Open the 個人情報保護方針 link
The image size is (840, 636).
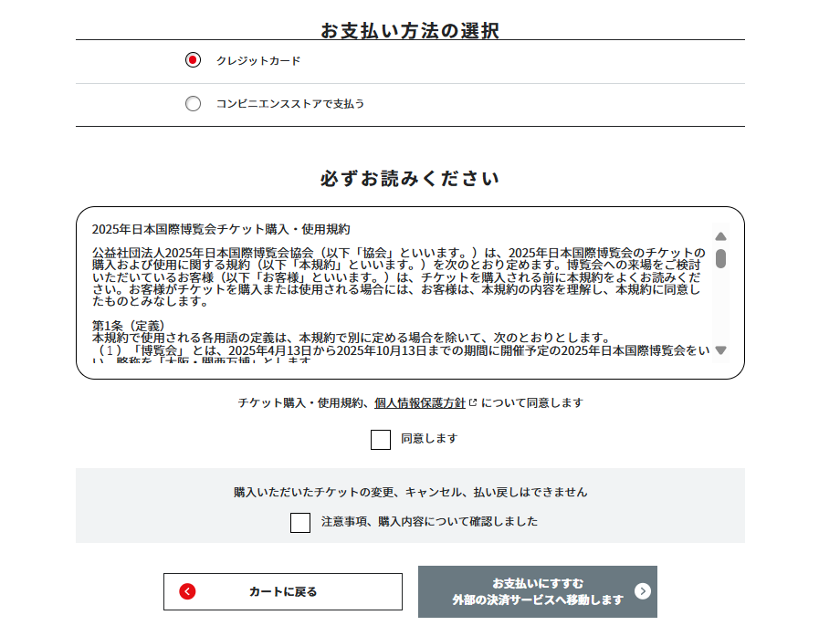coord(419,402)
